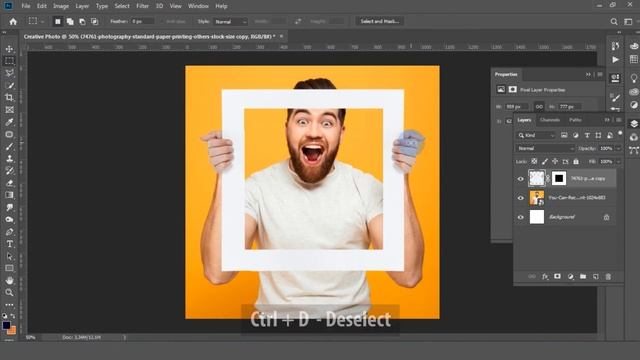Open the Edit Toolbar three-dots button

(9, 304)
